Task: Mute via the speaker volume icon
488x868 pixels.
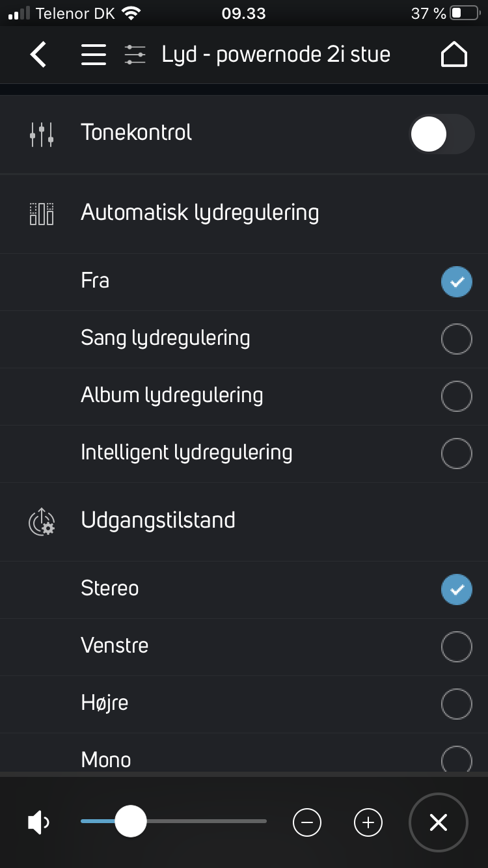Action: (x=39, y=823)
